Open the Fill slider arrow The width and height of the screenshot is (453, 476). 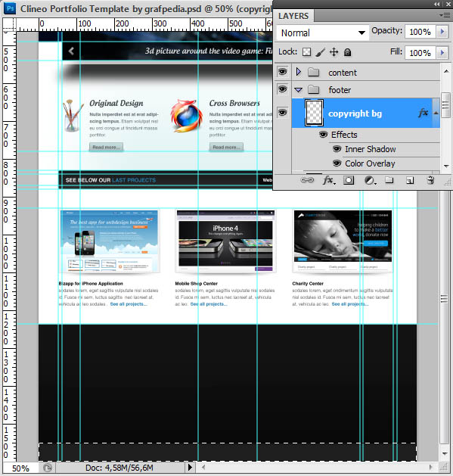(442, 53)
